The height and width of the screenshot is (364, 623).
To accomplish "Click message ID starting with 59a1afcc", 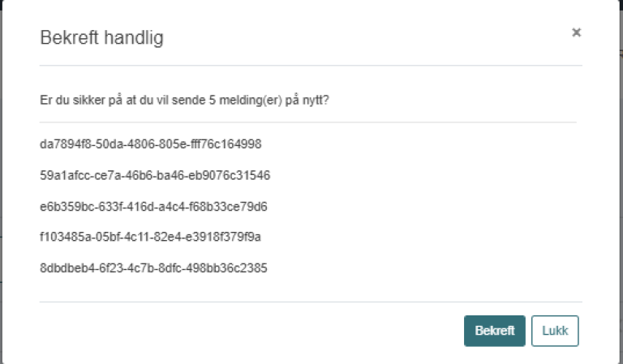I will pos(155,175).
